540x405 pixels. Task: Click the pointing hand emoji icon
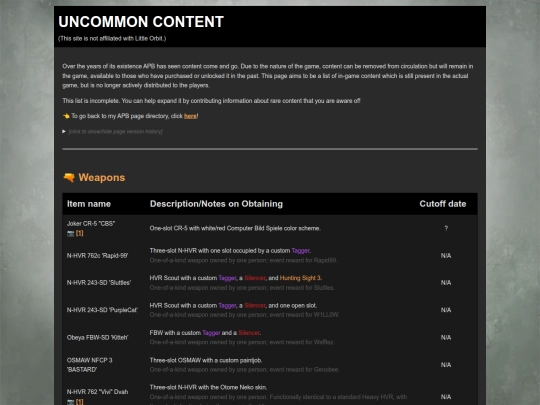coord(66,116)
